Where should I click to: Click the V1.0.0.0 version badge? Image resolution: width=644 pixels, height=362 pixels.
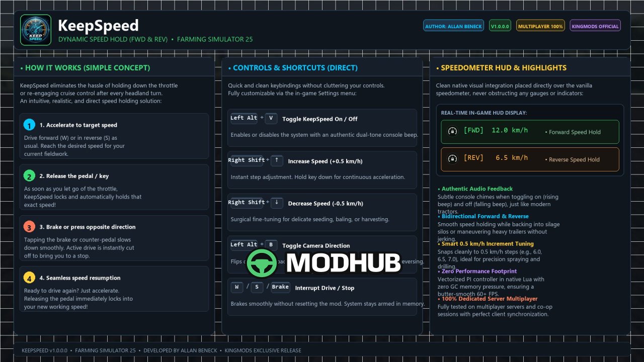click(x=500, y=26)
